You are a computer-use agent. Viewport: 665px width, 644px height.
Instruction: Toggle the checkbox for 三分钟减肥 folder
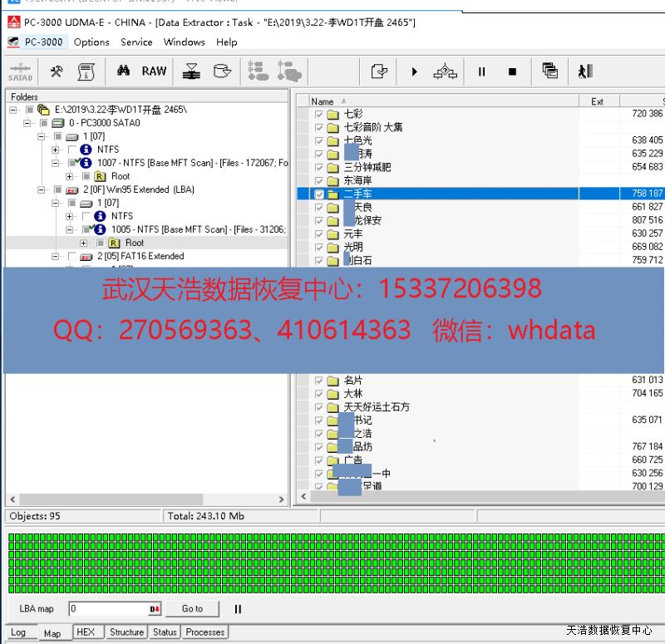pyautogui.click(x=320, y=167)
